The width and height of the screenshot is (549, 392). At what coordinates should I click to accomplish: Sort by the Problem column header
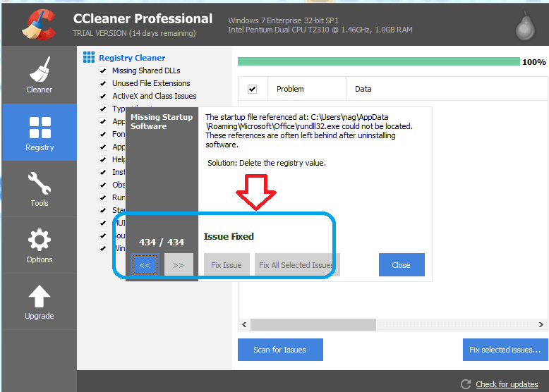pos(307,89)
